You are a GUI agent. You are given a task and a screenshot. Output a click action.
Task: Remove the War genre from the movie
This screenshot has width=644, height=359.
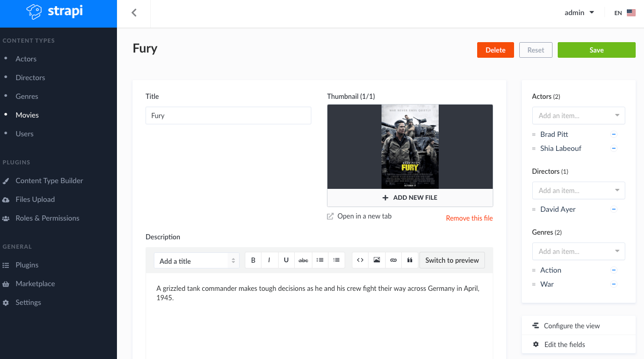click(614, 284)
